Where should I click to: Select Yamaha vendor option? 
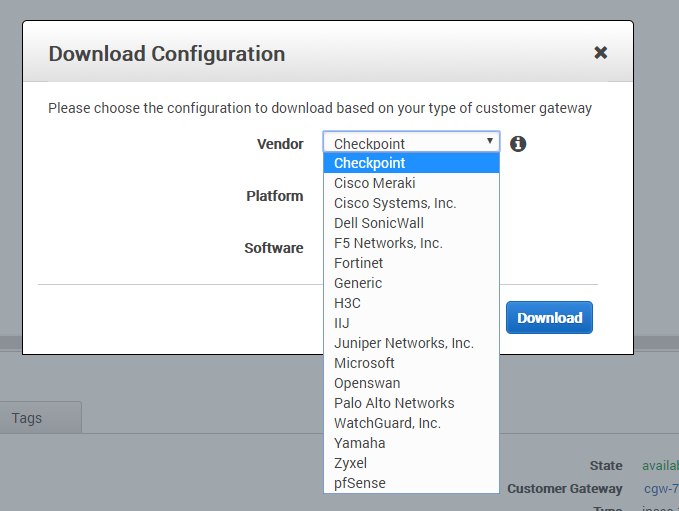(x=411, y=443)
